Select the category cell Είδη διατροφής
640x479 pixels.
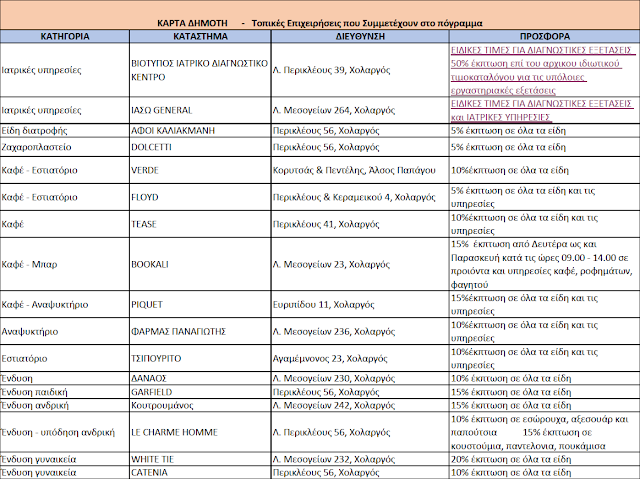click(x=65, y=131)
